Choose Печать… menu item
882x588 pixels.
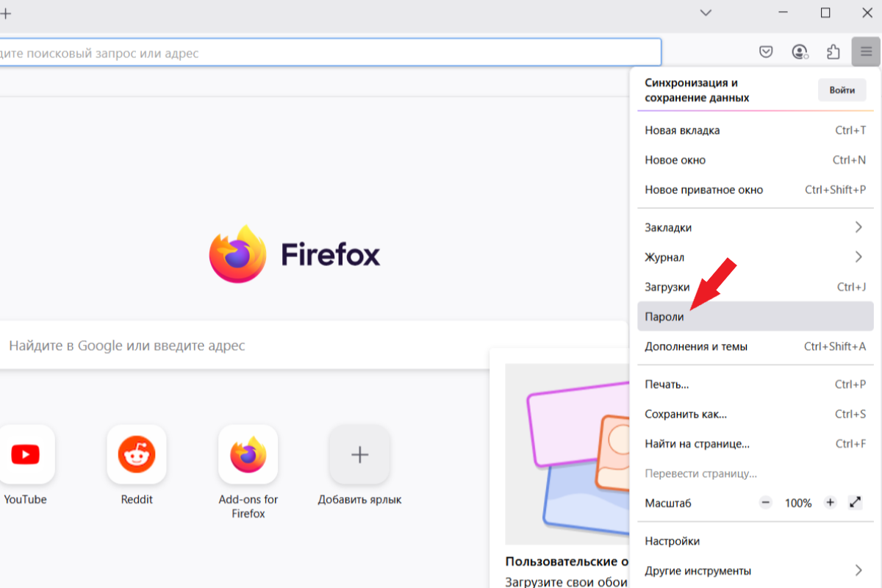756,384
